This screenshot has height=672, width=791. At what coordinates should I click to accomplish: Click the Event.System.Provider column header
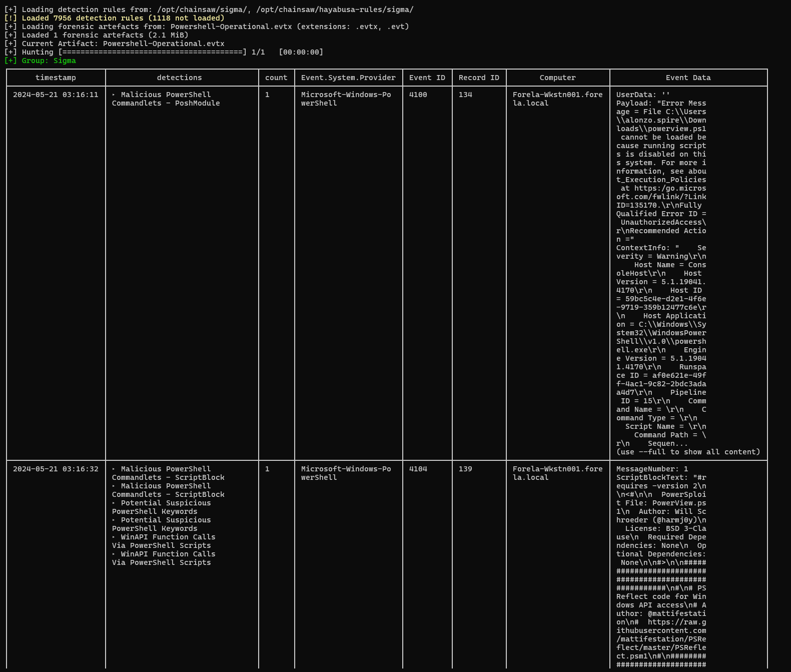[348, 78]
